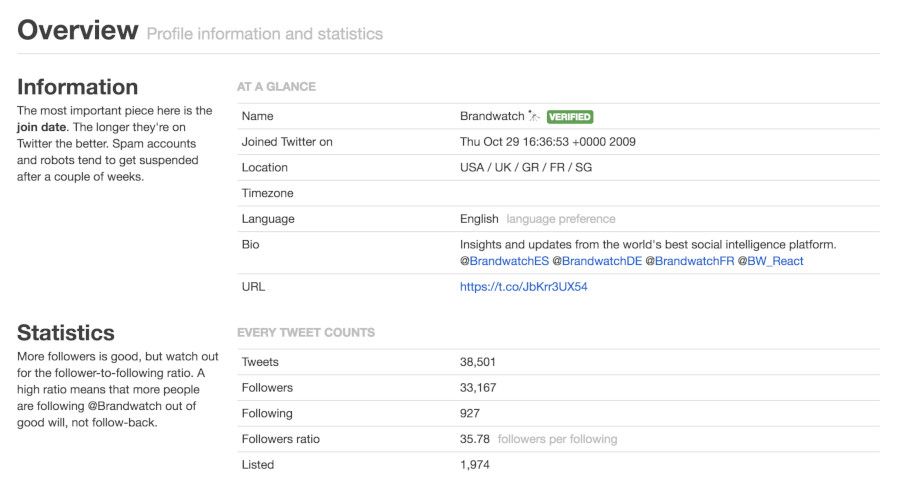Viewport: 900px width, 500px height.
Task: Click the Overview page heading
Action: pyautogui.click(x=78, y=30)
